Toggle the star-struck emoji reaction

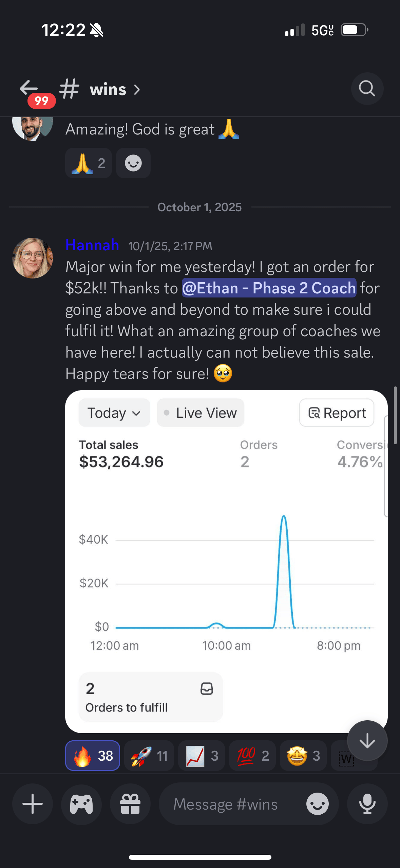coord(303,756)
